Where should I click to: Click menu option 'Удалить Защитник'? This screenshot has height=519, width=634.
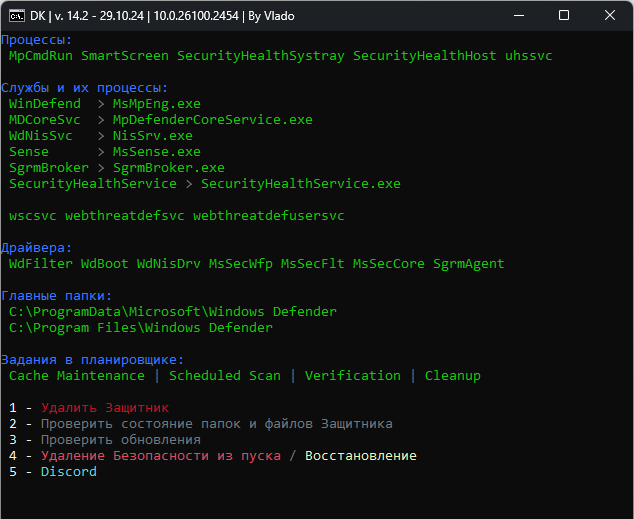point(105,408)
